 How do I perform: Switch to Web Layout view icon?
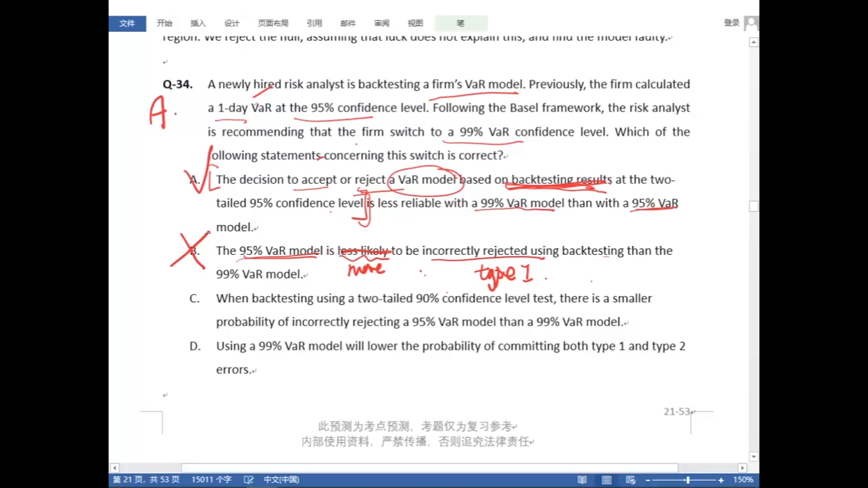coord(631,480)
